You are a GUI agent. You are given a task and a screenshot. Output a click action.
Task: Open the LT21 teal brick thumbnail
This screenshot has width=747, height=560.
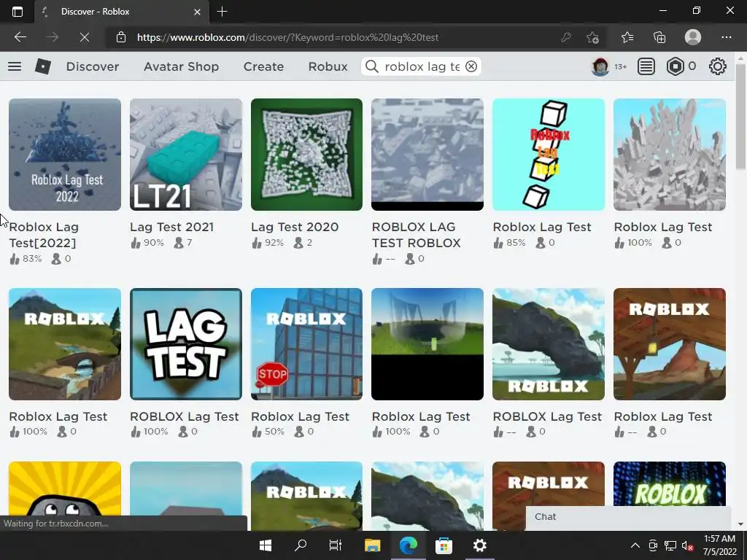[186, 155]
